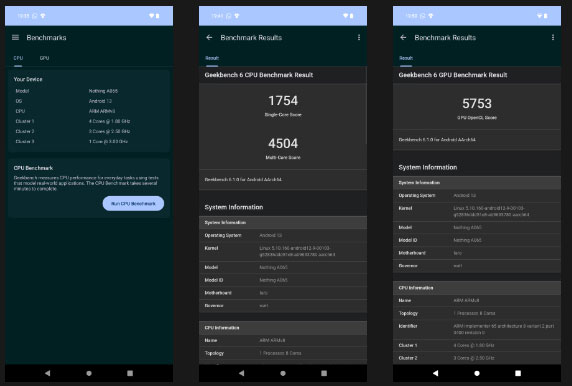Tap the Run CPU Benchmark button
This screenshot has width=572, height=386.
tap(133, 204)
